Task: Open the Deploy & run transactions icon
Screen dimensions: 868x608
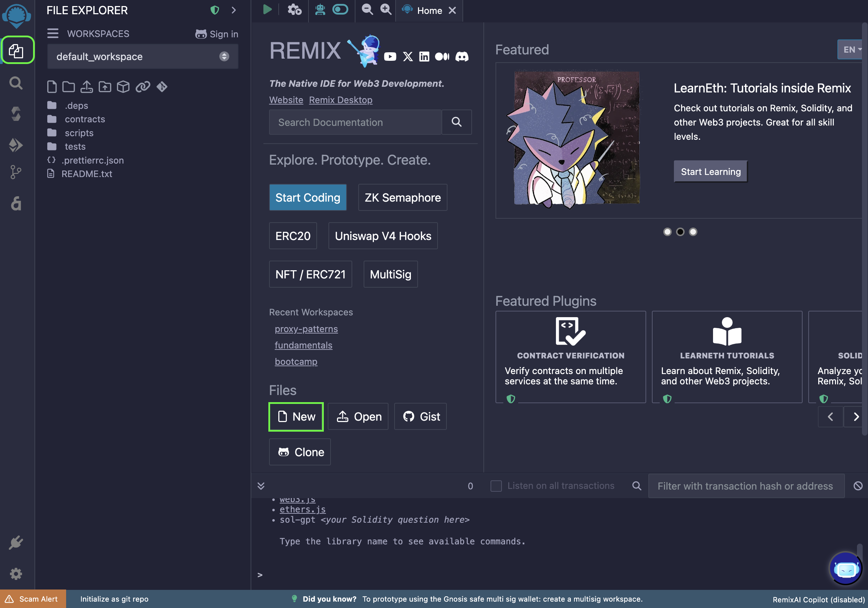Action: pyautogui.click(x=16, y=144)
